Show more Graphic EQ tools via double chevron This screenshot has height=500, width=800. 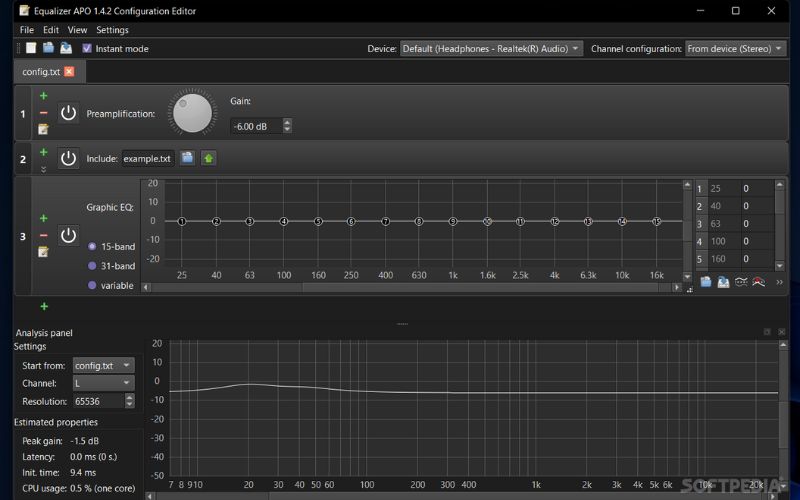pos(780,282)
